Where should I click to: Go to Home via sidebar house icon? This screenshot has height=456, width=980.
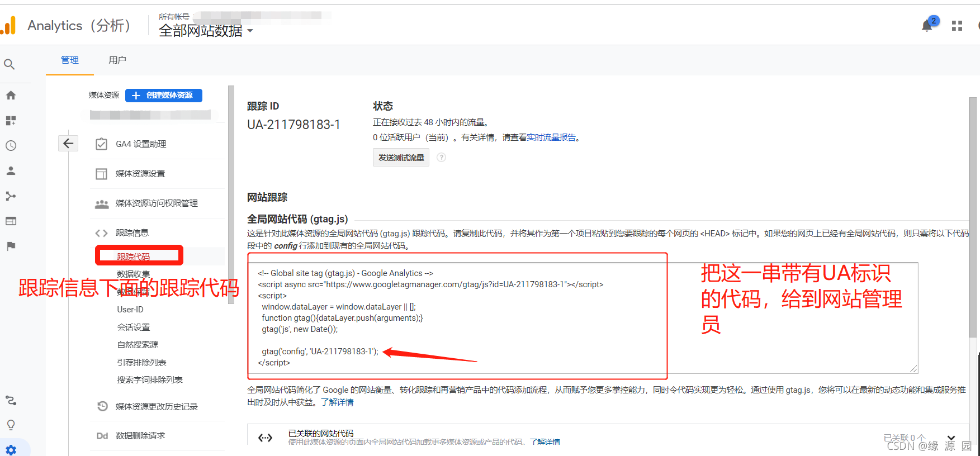coord(11,96)
